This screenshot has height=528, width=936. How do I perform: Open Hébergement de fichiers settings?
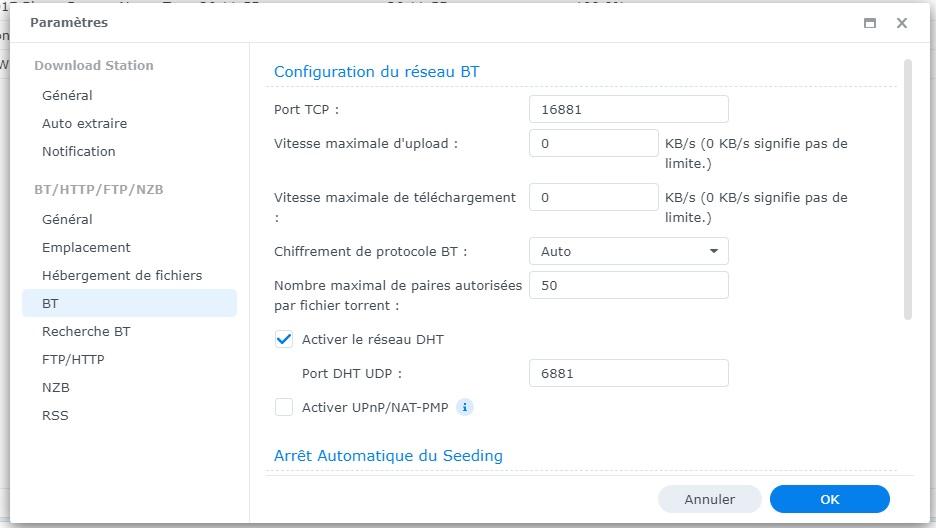122,275
